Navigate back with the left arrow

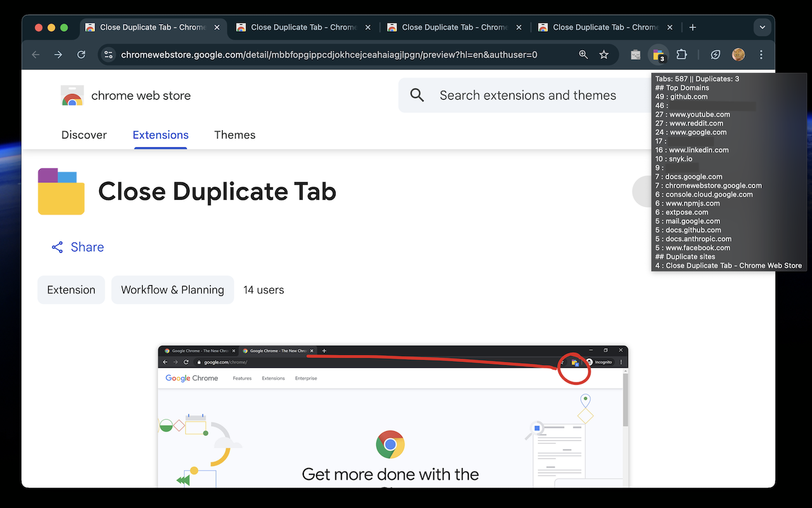click(36, 55)
